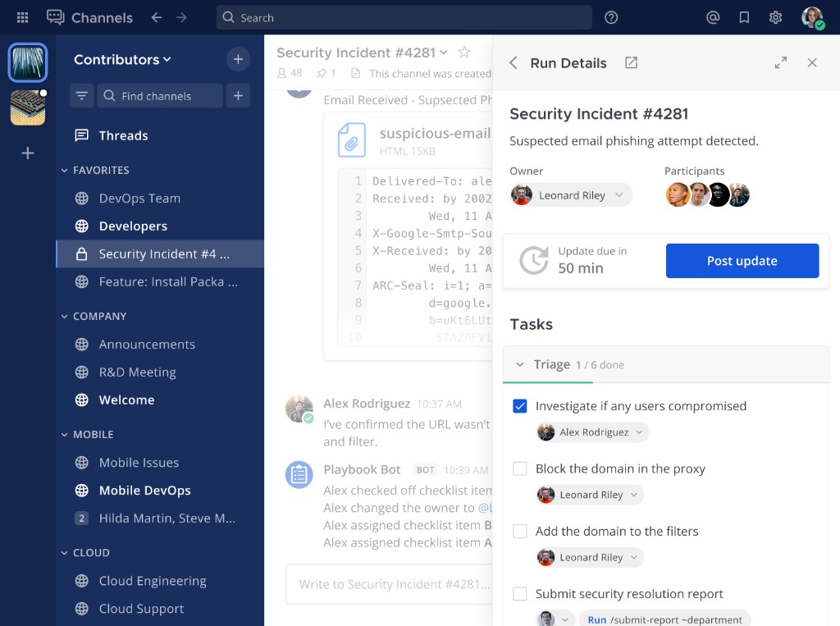Uncheck Investigate if any users compromised

point(519,406)
